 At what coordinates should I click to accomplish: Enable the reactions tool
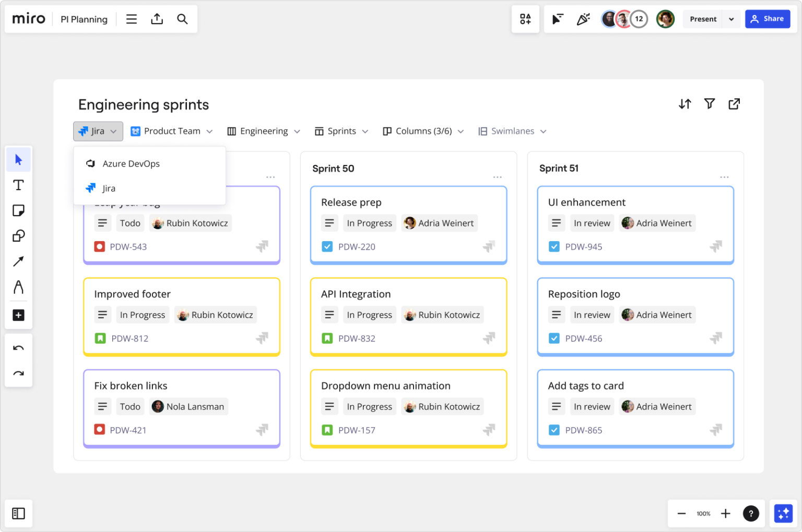point(583,19)
